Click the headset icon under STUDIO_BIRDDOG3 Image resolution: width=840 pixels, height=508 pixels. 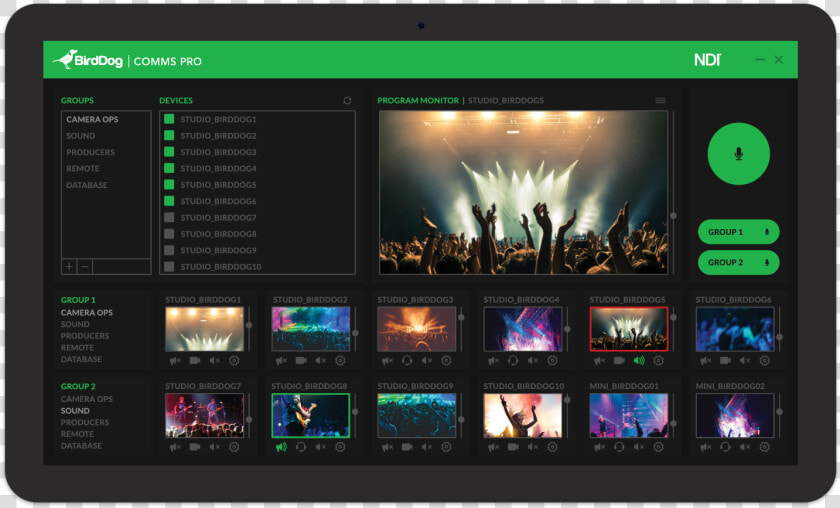(407, 361)
